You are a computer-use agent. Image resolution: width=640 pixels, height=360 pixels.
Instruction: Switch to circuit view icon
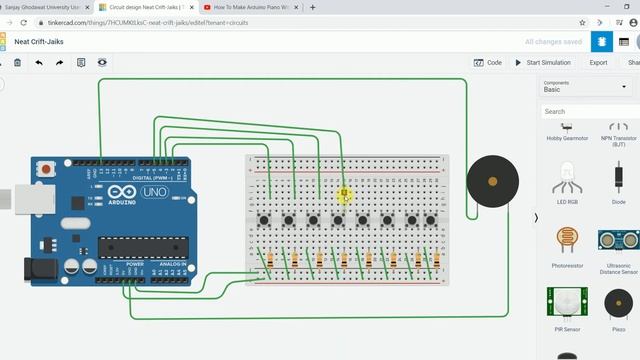tap(602, 42)
